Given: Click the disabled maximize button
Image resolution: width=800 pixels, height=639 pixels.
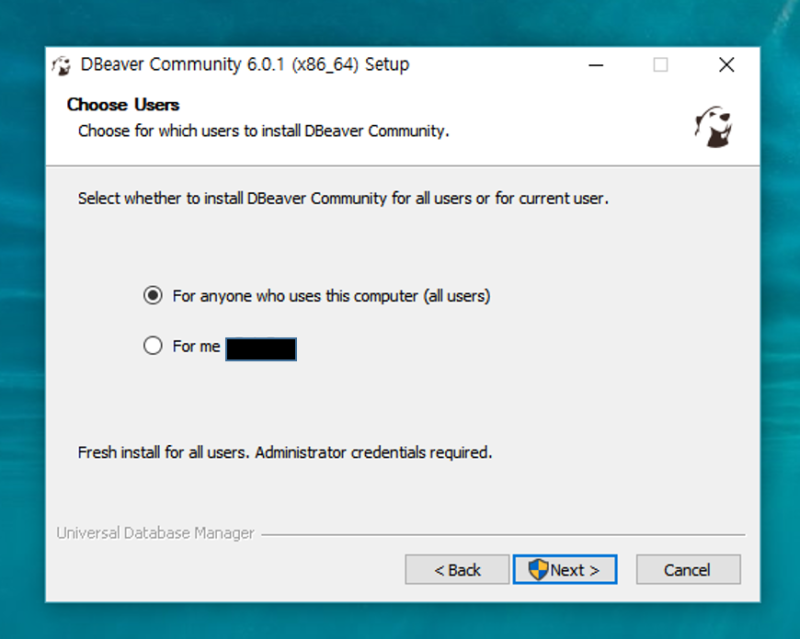Looking at the screenshot, I should [661, 65].
